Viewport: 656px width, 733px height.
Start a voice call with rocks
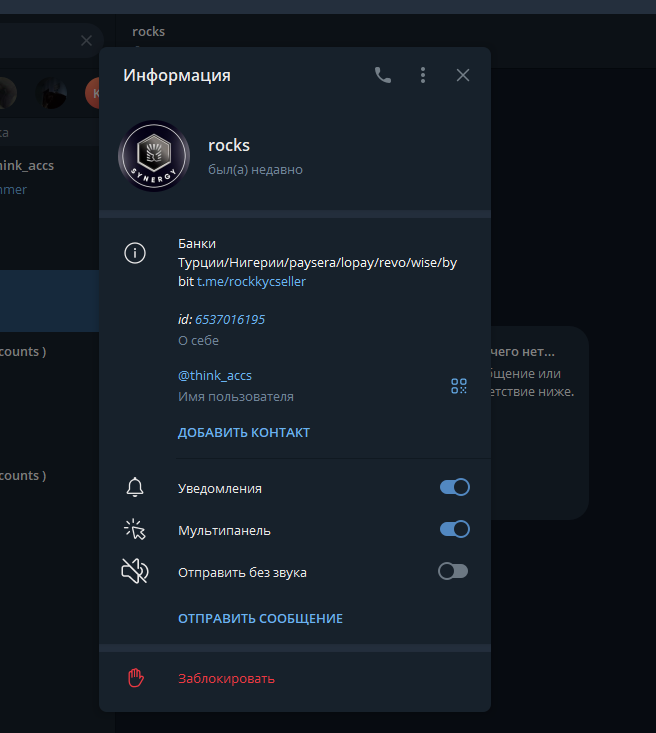point(382,75)
